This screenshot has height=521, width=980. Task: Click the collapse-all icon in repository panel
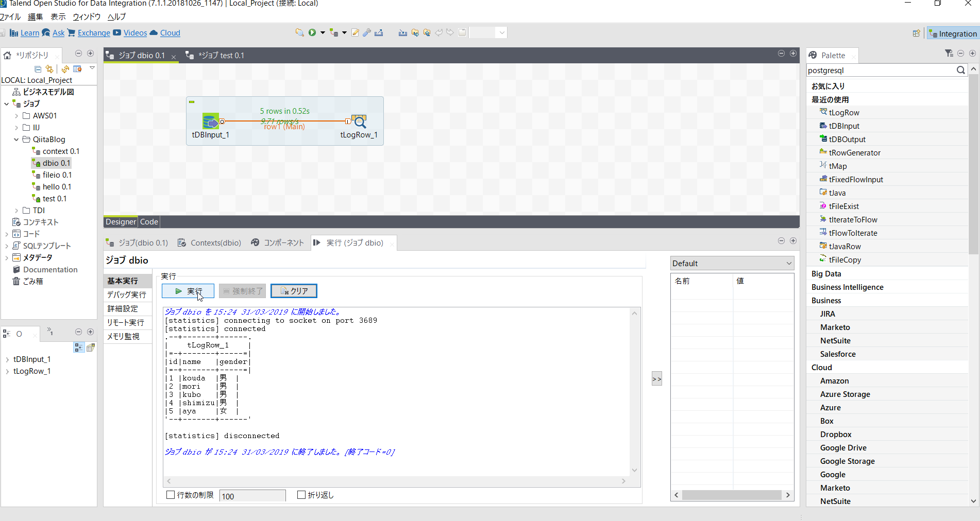point(38,69)
